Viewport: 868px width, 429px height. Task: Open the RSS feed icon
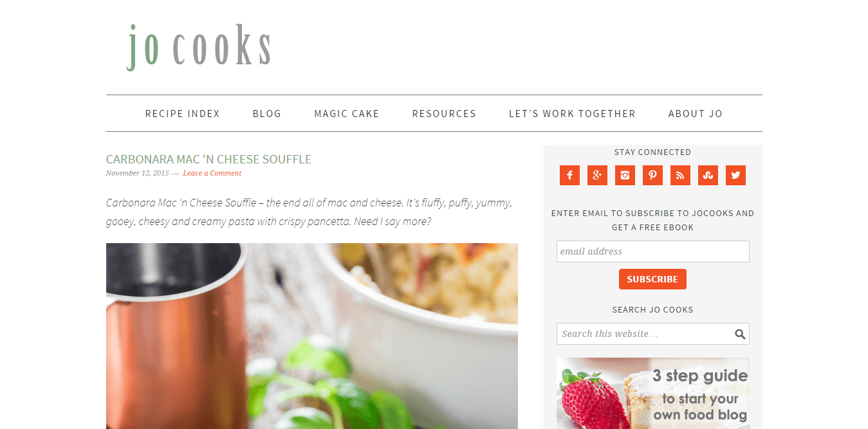pos(680,175)
